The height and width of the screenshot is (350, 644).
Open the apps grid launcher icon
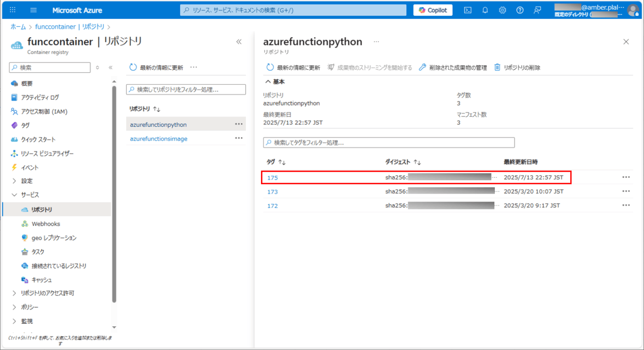[x=13, y=10]
